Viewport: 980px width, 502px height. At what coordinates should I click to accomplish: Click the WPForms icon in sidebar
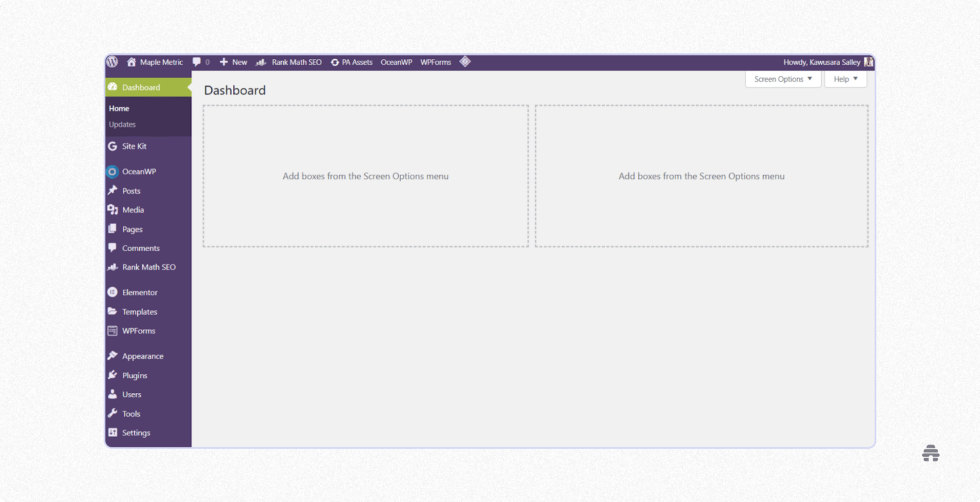(112, 330)
